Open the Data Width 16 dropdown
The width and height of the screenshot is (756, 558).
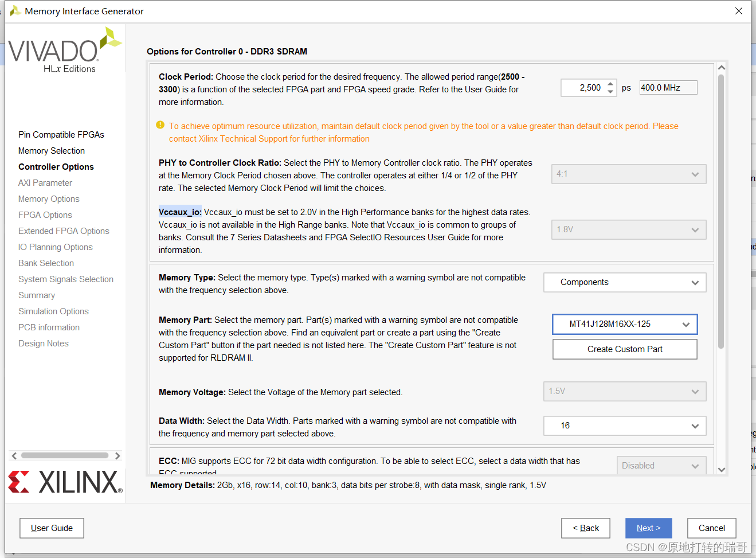click(x=625, y=426)
